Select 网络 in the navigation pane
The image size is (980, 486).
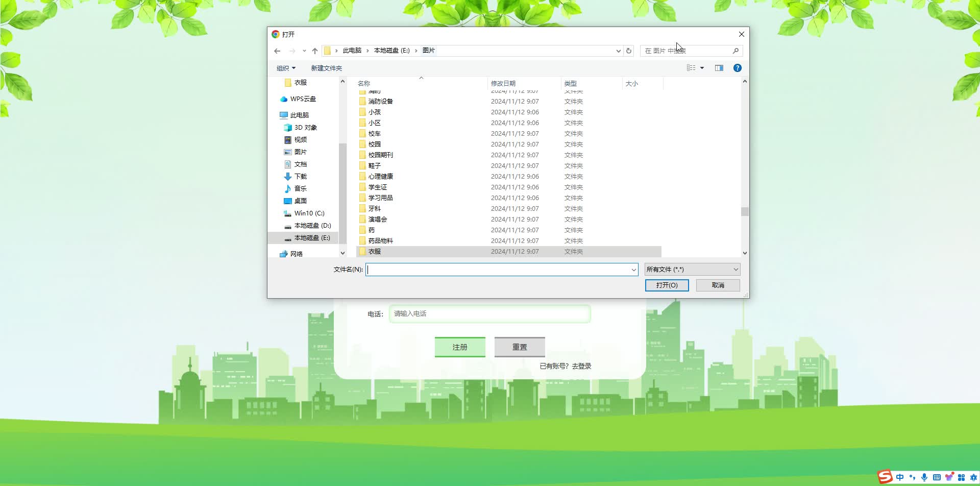(291, 254)
